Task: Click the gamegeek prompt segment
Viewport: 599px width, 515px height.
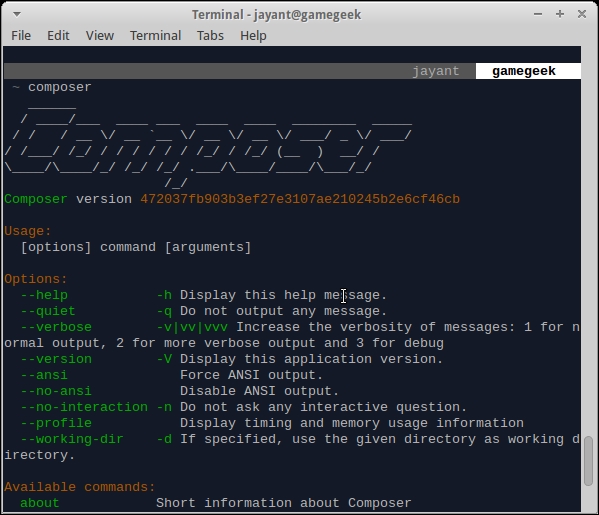Action: click(524, 71)
